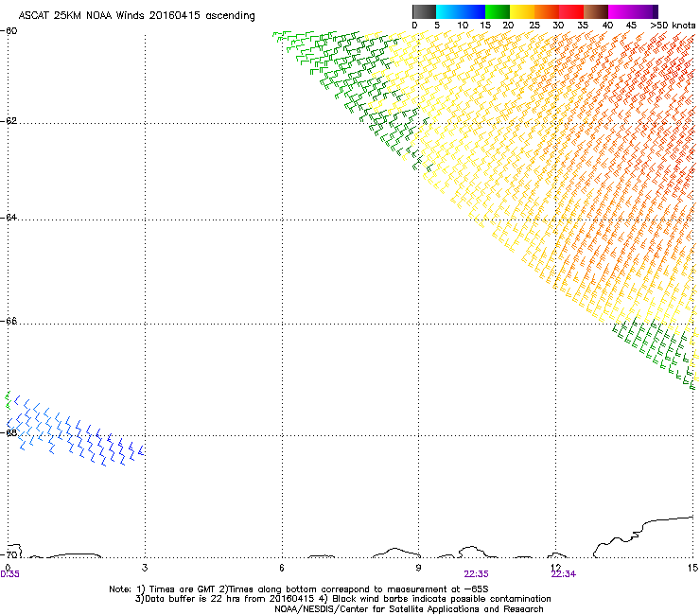Pick the green 15-20 knots color segment
This screenshot has height=615, width=700.
coord(498,11)
